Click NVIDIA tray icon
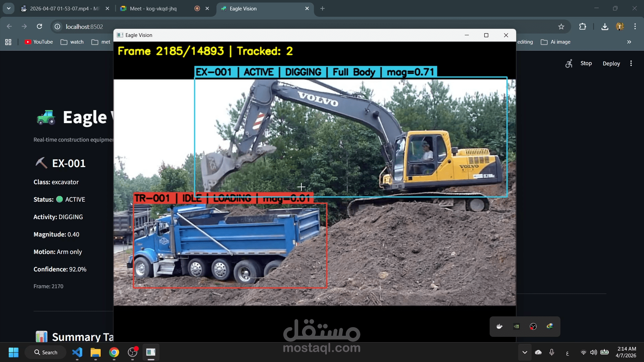The image size is (644, 362). click(x=516, y=326)
